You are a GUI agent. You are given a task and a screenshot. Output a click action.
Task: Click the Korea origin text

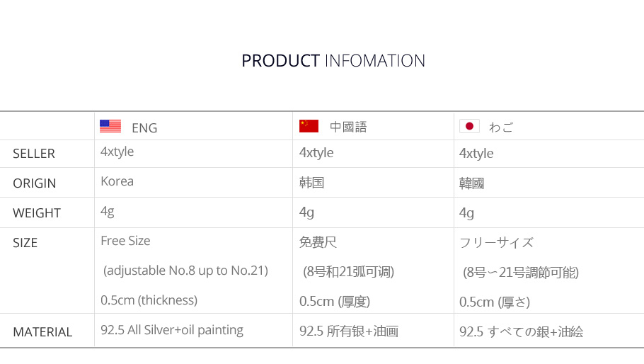point(117,181)
